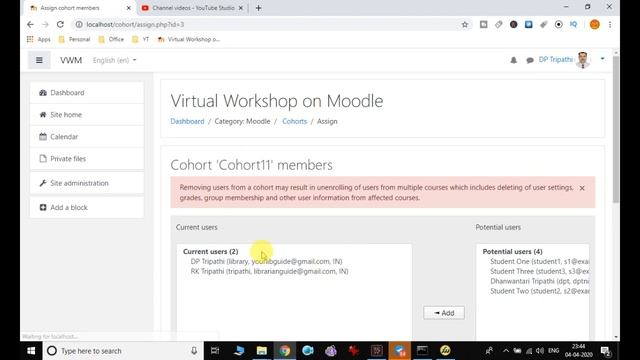Open the Office bookmarks folder
This screenshot has width=640, height=360.
[111, 39]
